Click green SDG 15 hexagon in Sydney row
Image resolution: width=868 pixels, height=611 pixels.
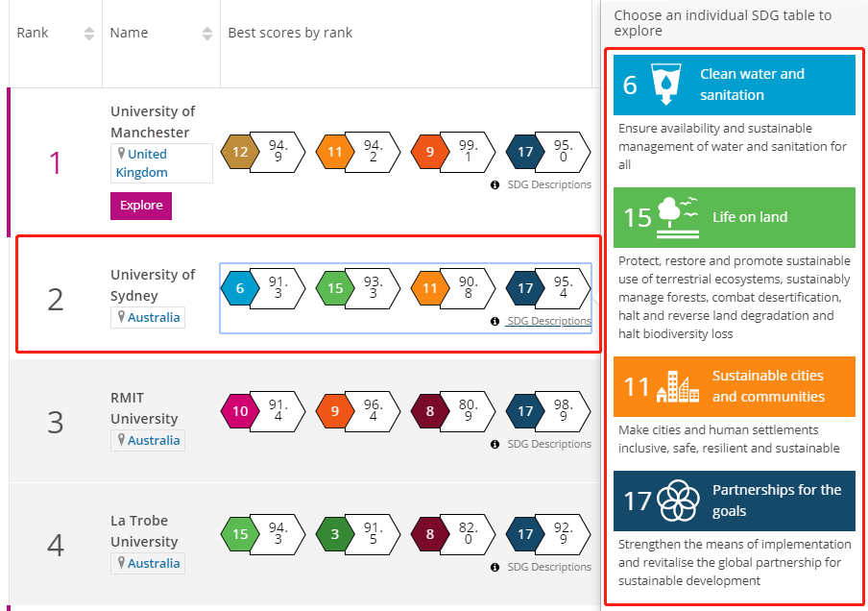(335, 288)
